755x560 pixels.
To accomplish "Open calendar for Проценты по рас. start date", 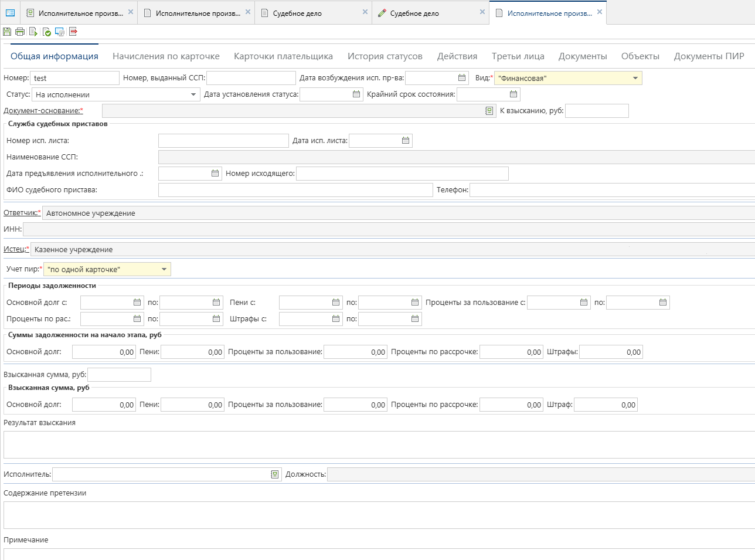I will tap(137, 319).
